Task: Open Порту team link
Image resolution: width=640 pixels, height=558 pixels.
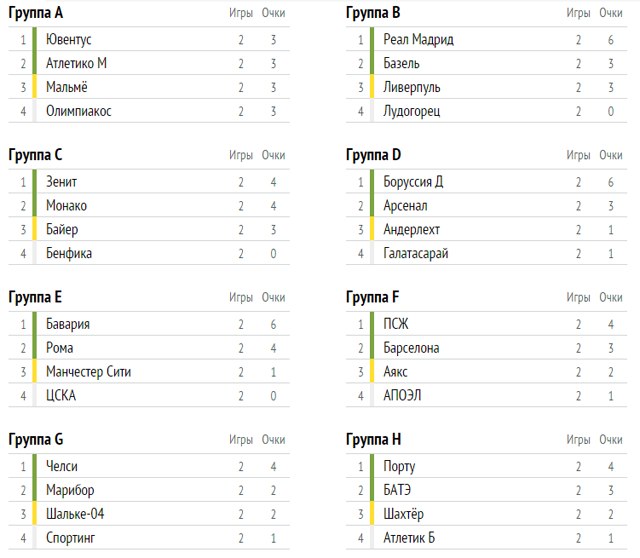Action: point(399,467)
